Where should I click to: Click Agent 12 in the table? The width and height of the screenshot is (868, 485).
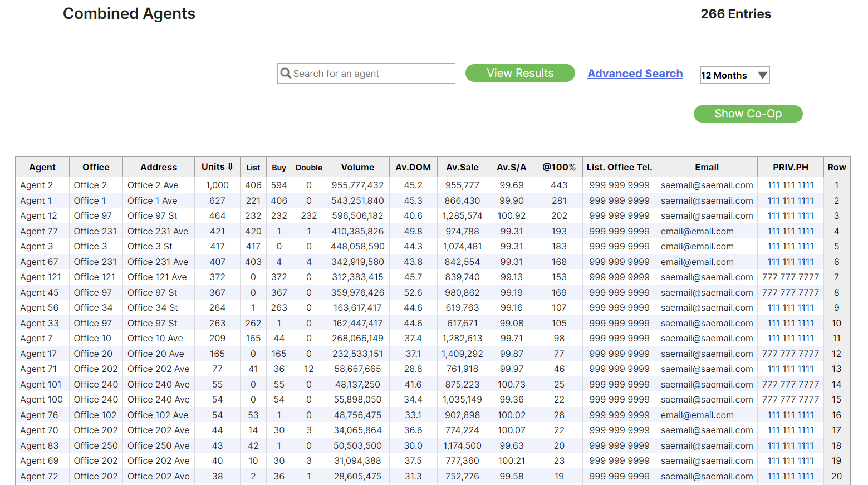38,216
